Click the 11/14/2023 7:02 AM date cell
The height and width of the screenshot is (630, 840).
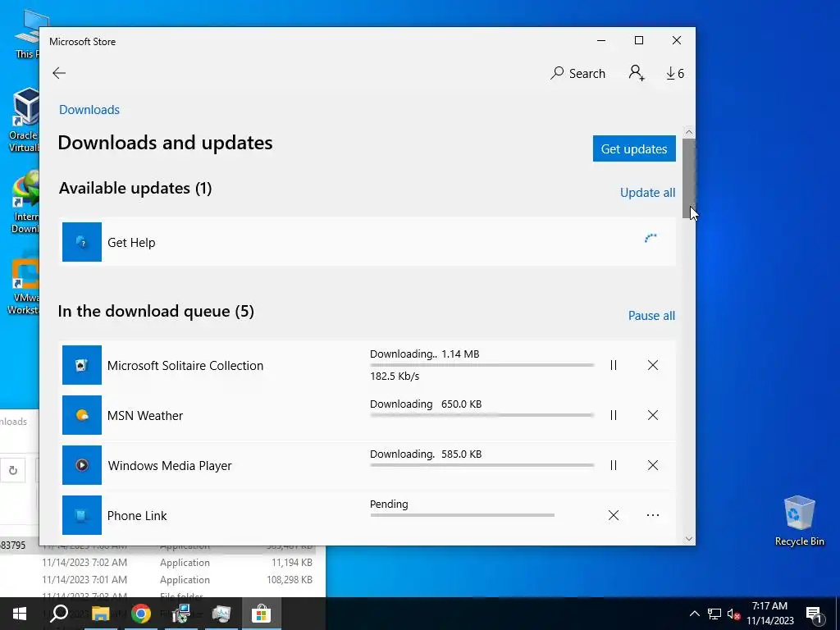pos(84,563)
